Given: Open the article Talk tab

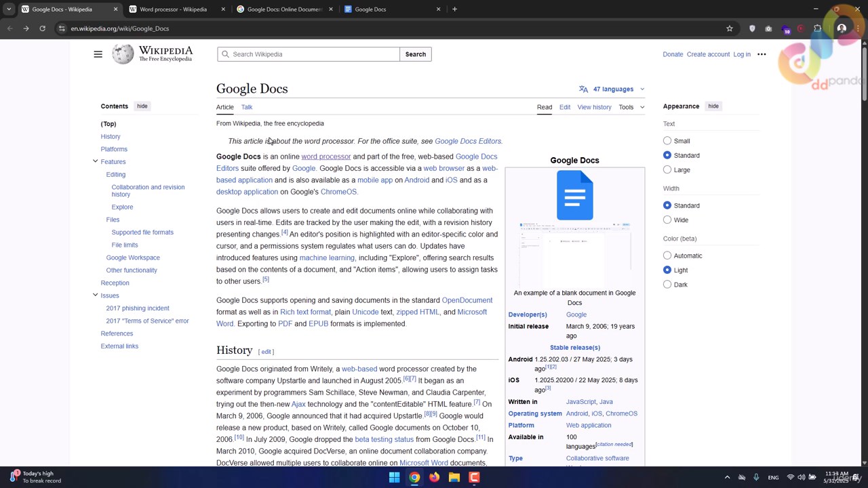Looking at the screenshot, I should (247, 107).
